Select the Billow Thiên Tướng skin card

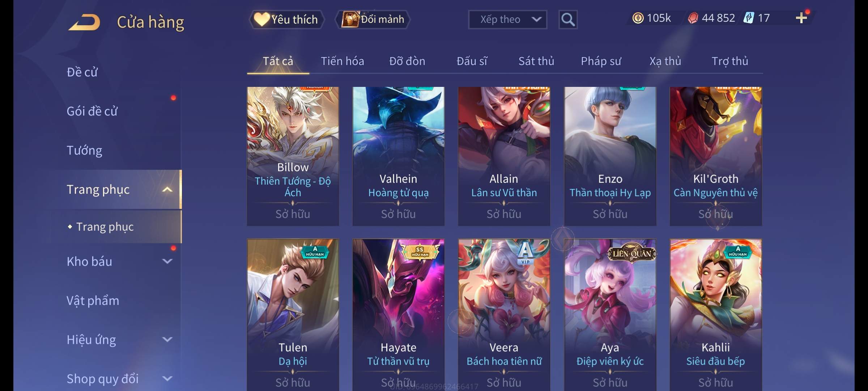point(293,156)
